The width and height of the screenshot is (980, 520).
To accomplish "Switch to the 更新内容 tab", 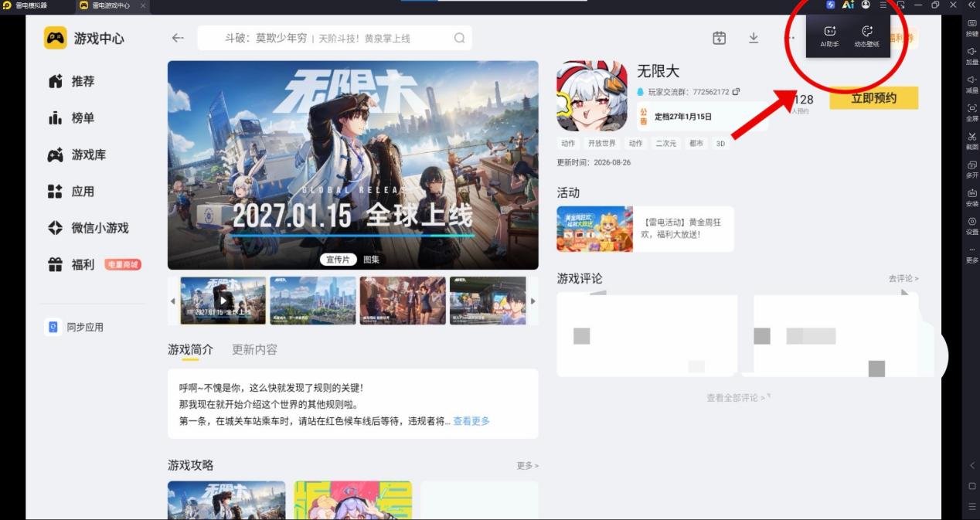I will 254,349.
